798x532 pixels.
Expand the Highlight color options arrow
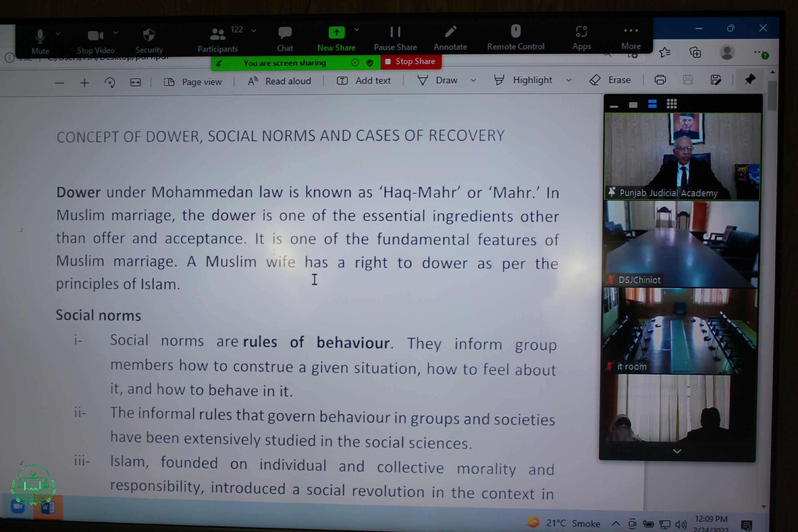coord(569,80)
